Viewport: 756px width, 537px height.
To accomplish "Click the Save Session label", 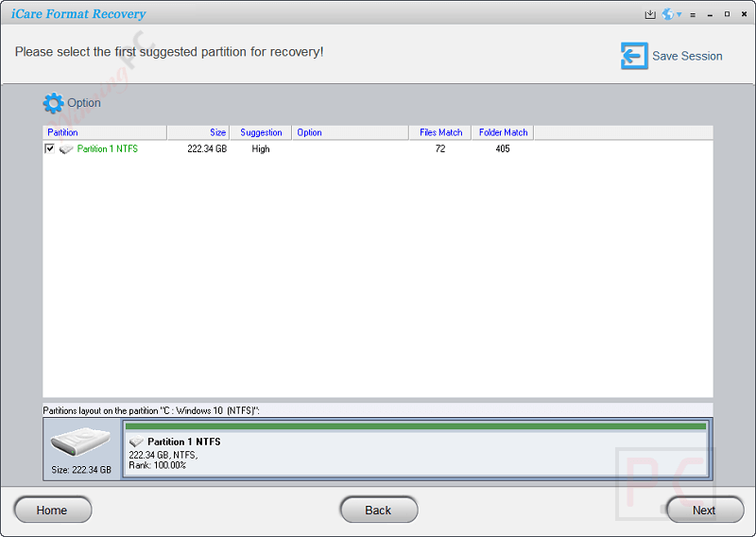I will pos(687,56).
